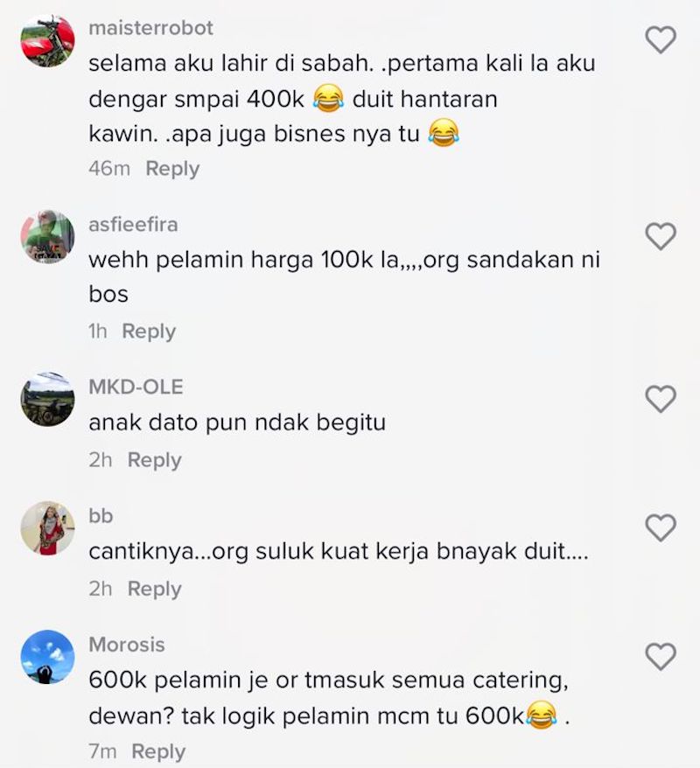The width and height of the screenshot is (700, 768).
Task: Open bb's profile picture
Action: pyautogui.click(x=47, y=527)
